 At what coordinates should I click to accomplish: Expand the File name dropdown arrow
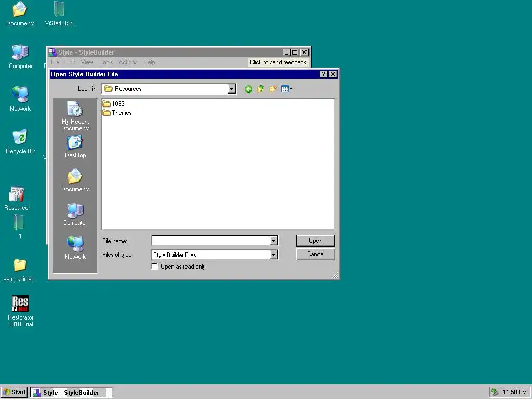tap(274, 241)
